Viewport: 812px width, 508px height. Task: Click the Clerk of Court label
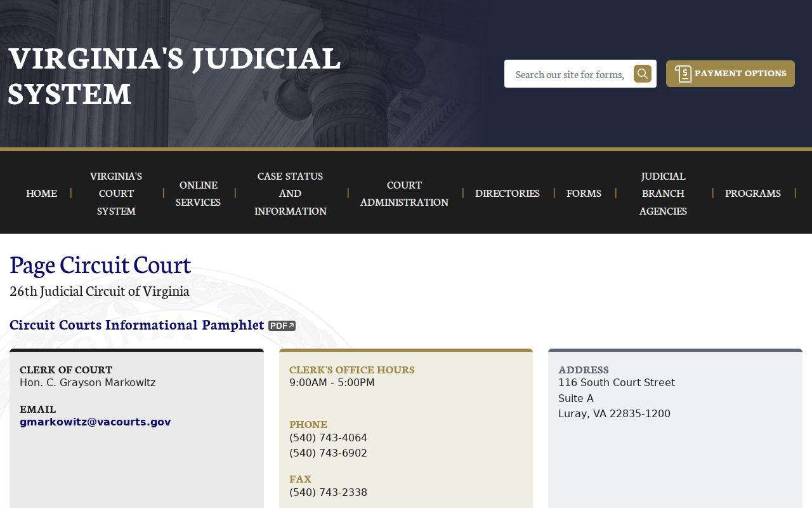(x=66, y=370)
